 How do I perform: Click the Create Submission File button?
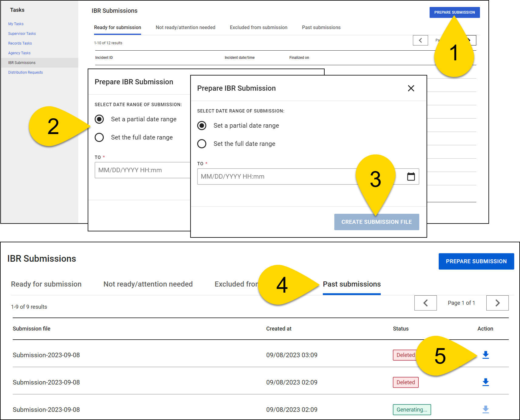coord(376,222)
